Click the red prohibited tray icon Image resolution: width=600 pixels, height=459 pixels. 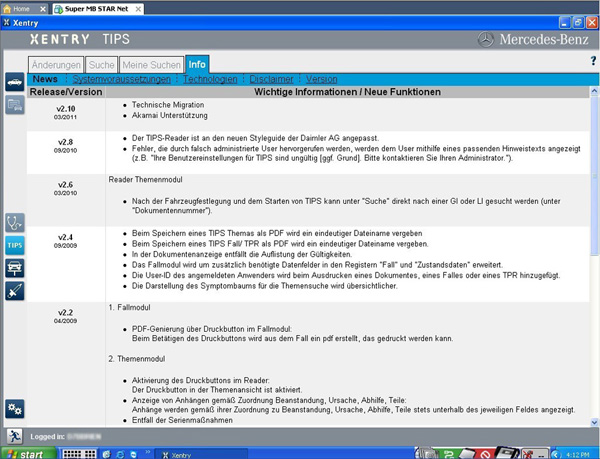click(x=486, y=454)
